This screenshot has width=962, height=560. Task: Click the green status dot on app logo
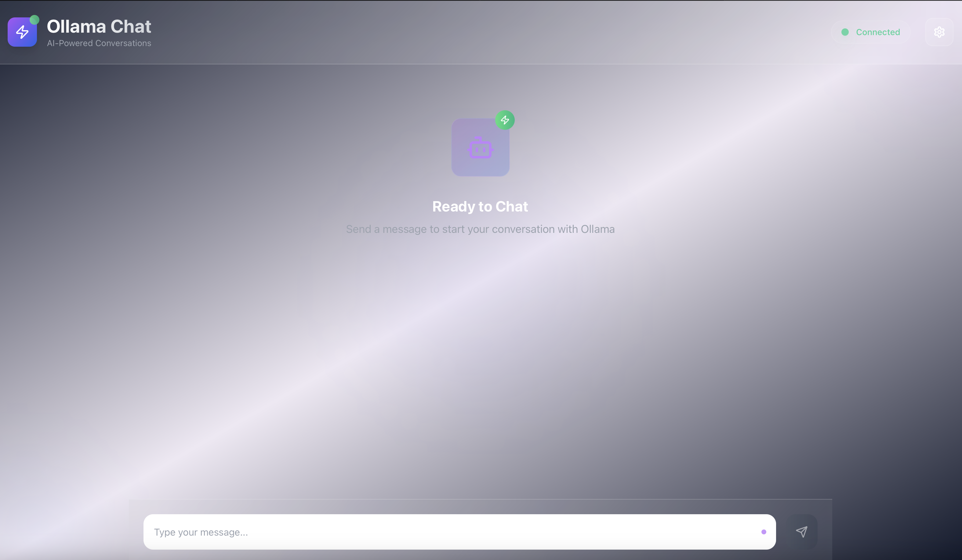34,20
